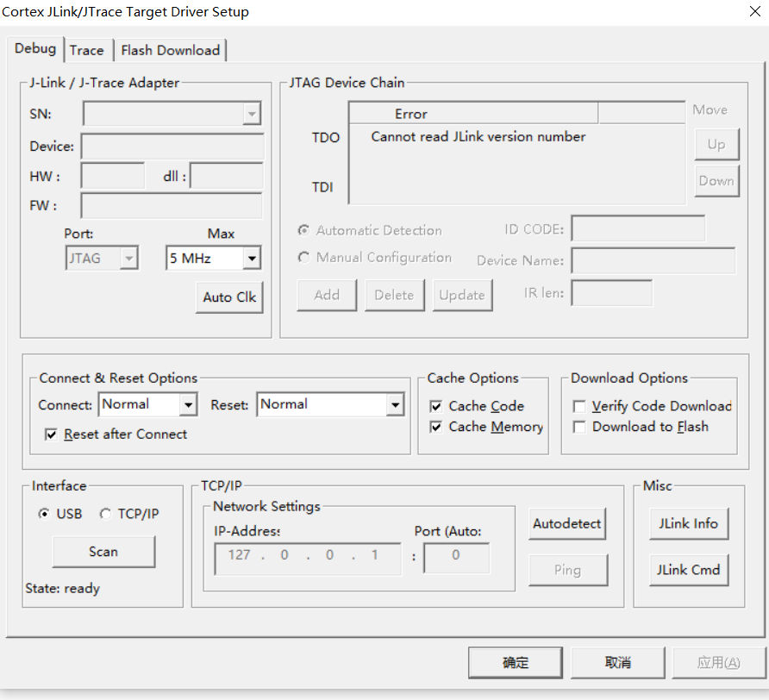Click the Move Down button

pos(716,181)
